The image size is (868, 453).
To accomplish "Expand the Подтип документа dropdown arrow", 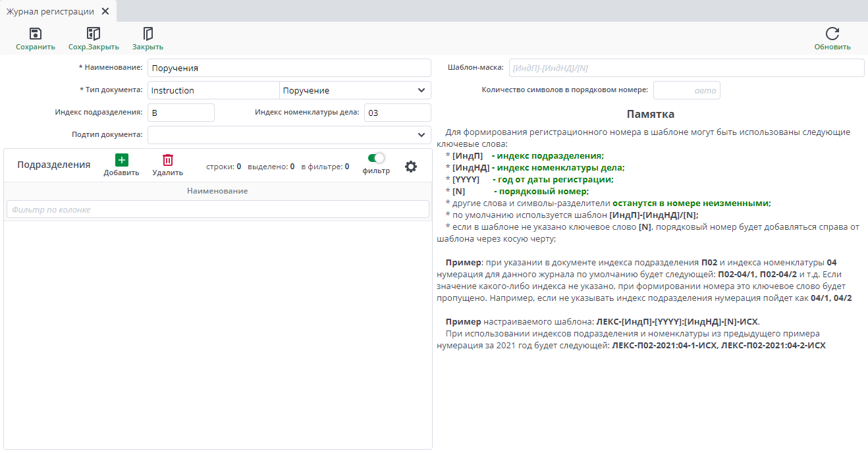I will [x=421, y=135].
